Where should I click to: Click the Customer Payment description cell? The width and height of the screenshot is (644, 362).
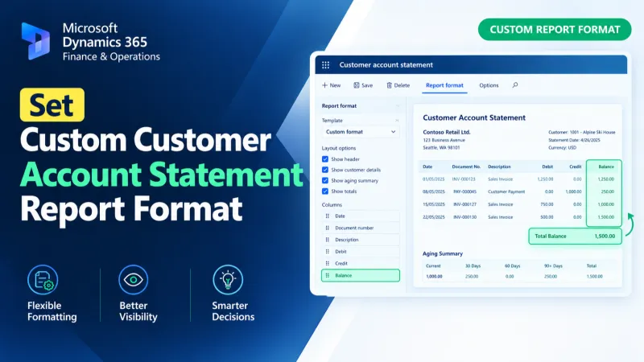pos(506,191)
